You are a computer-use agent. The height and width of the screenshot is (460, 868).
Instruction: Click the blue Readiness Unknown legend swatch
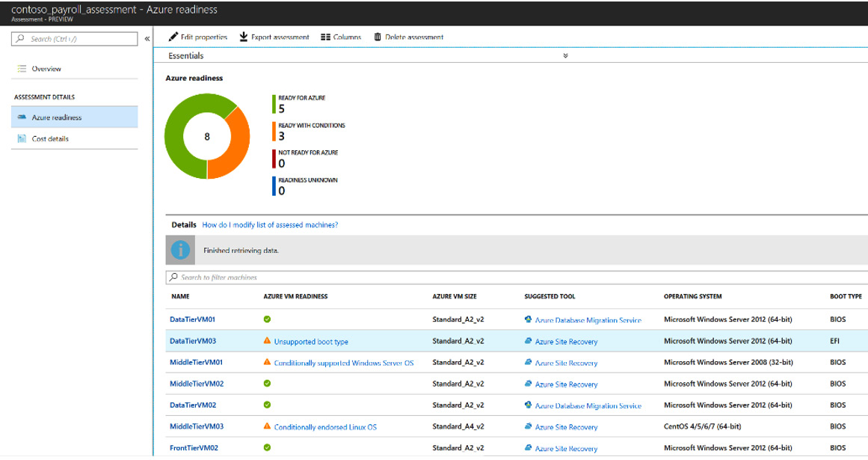pos(274,186)
